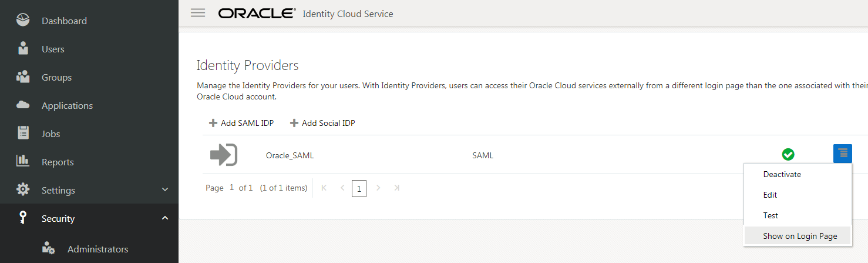Click the Add Social IDP button

point(322,123)
